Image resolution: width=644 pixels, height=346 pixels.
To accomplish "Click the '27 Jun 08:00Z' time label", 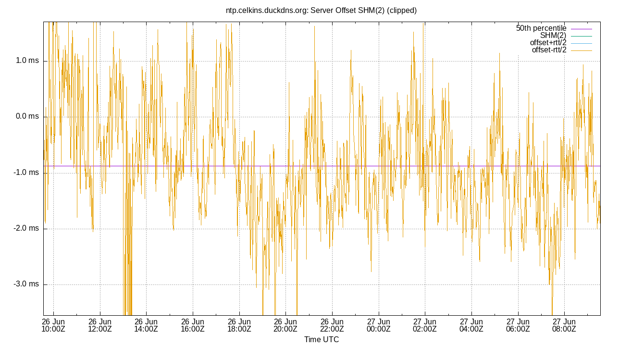I will click(x=564, y=325).
